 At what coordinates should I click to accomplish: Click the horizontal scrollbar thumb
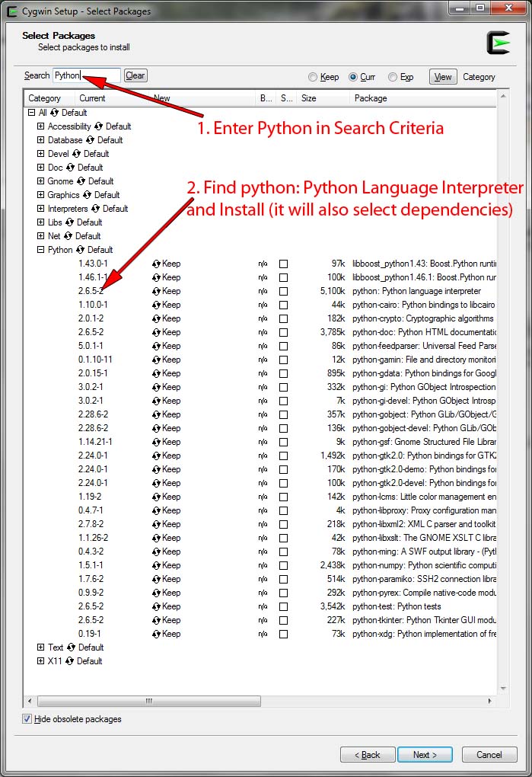pos(149,701)
